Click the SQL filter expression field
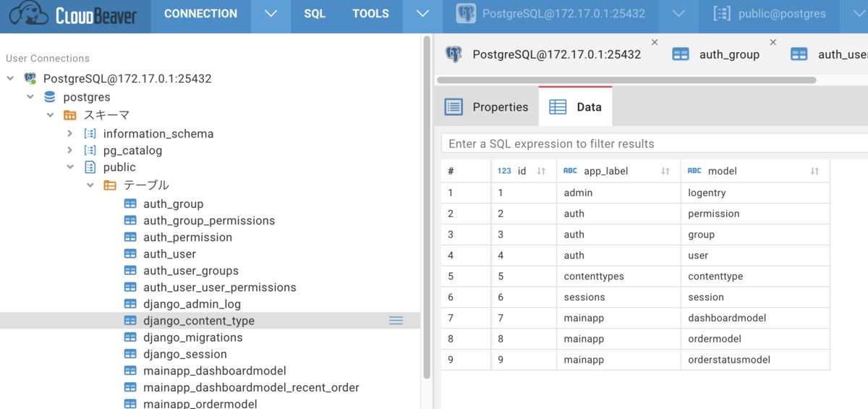Viewport: 868px width, 409px height. tap(655, 143)
